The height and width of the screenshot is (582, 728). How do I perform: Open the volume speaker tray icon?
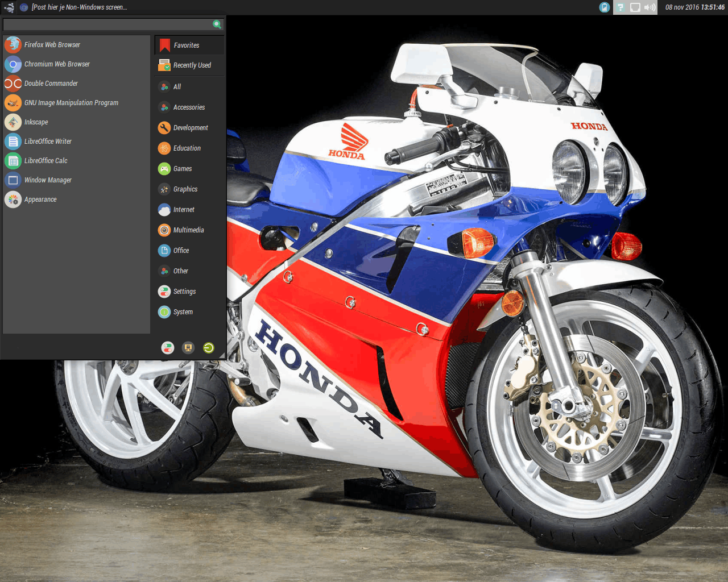pos(650,7)
